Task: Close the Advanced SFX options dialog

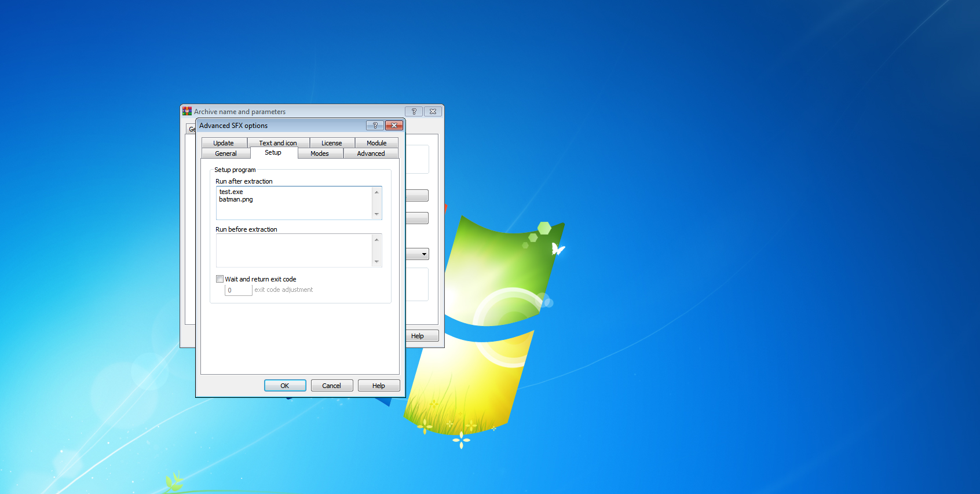Action: pyautogui.click(x=394, y=126)
